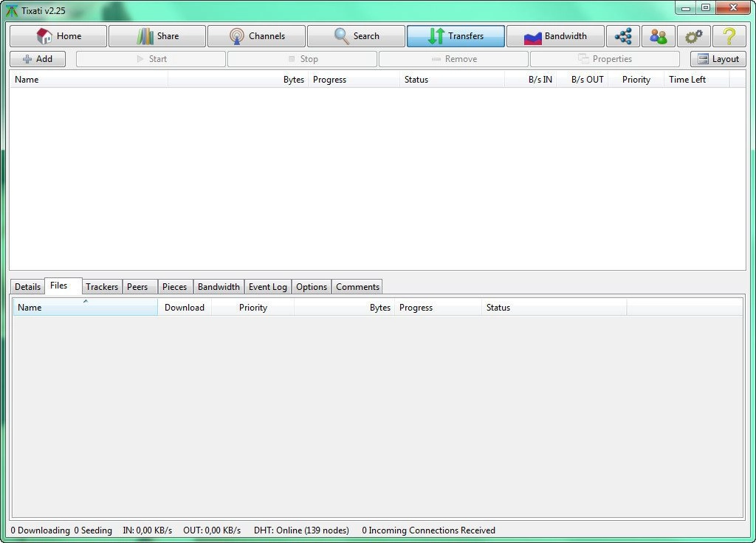Minimize the Tixati window
The width and height of the screenshot is (756, 543).
(686, 7)
